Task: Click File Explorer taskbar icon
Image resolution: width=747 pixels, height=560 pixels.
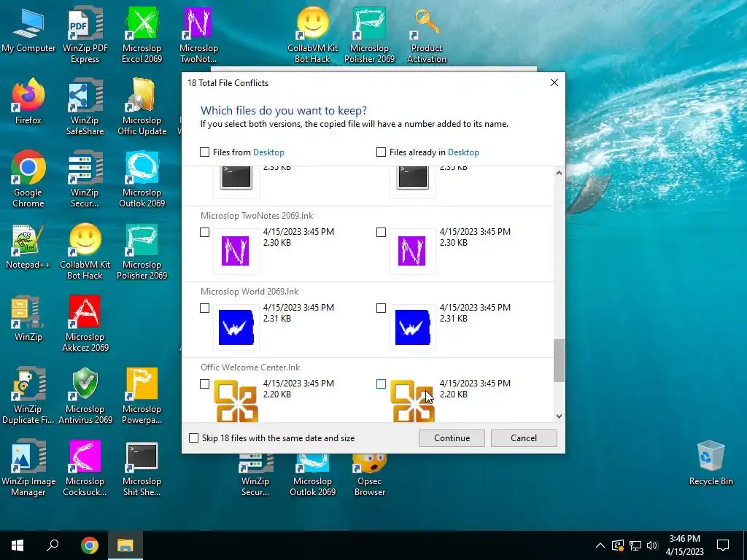Action: (125, 545)
